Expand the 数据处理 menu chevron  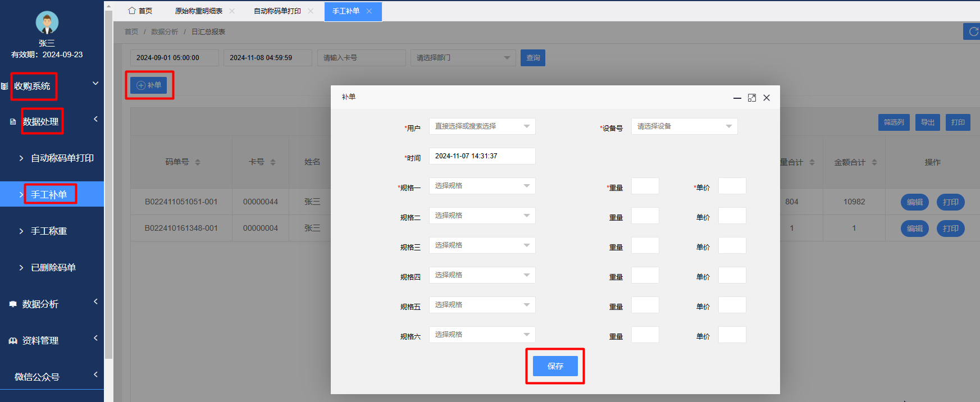(x=95, y=119)
